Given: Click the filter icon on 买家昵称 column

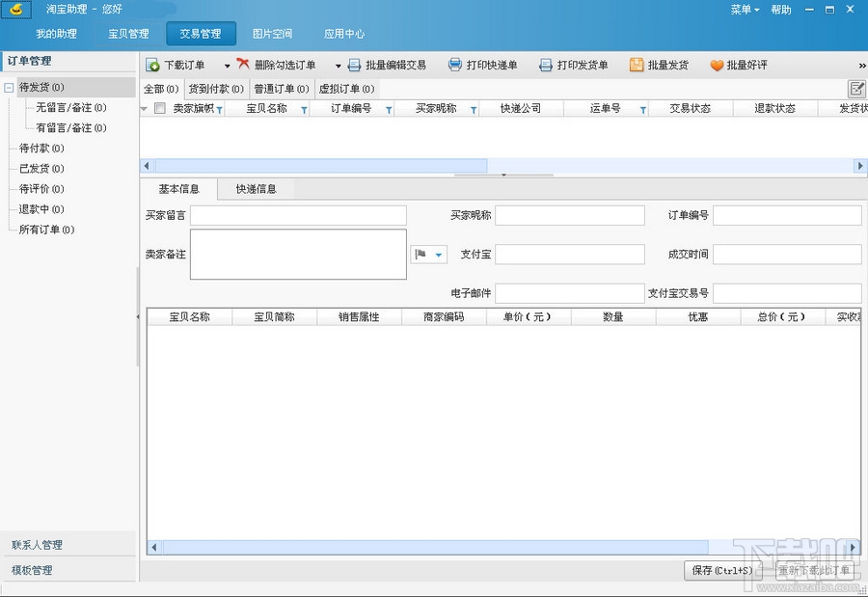Looking at the screenshot, I should click(474, 110).
